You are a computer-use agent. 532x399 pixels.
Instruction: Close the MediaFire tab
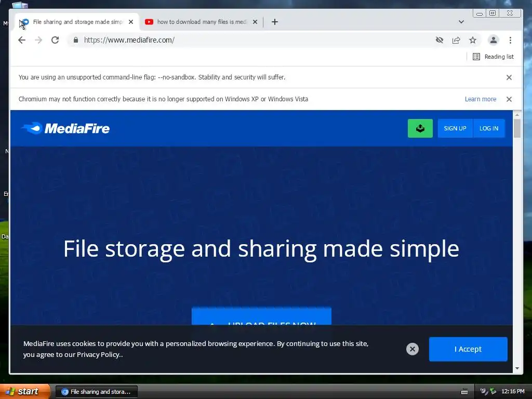[x=131, y=22]
